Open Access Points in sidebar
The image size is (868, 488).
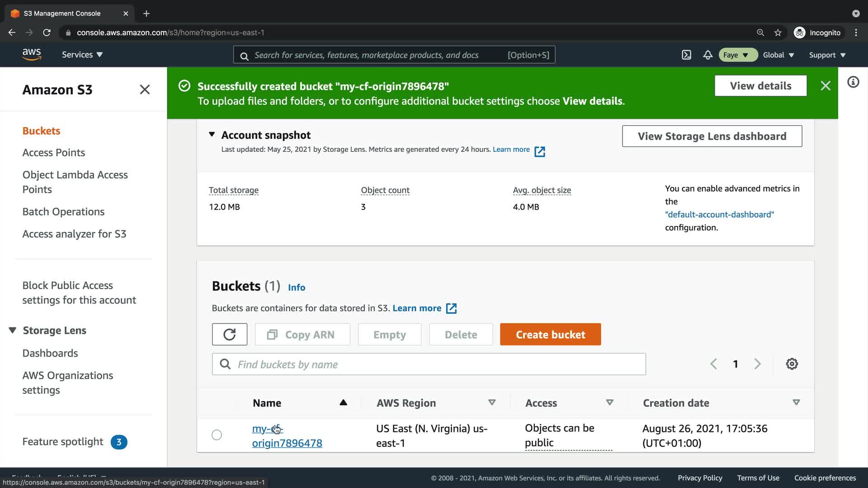54,153
